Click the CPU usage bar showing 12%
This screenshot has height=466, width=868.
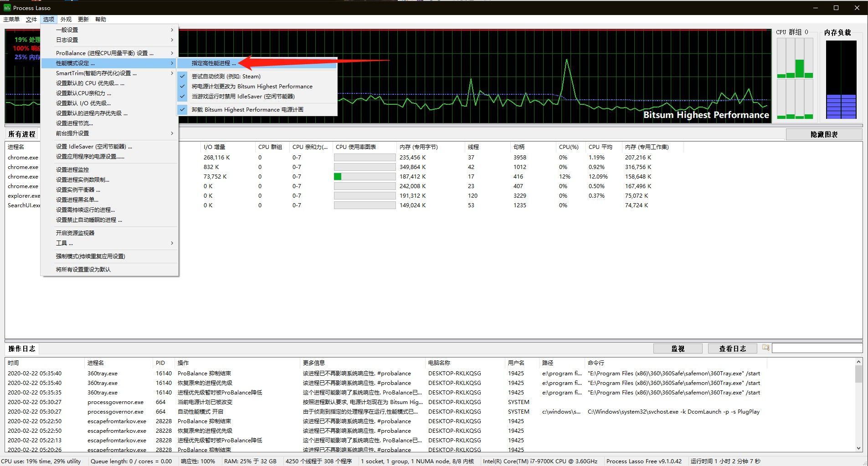click(x=365, y=177)
